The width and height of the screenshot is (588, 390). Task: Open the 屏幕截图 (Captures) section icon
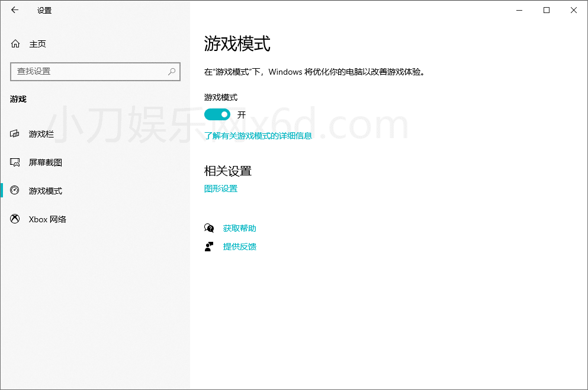15,162
